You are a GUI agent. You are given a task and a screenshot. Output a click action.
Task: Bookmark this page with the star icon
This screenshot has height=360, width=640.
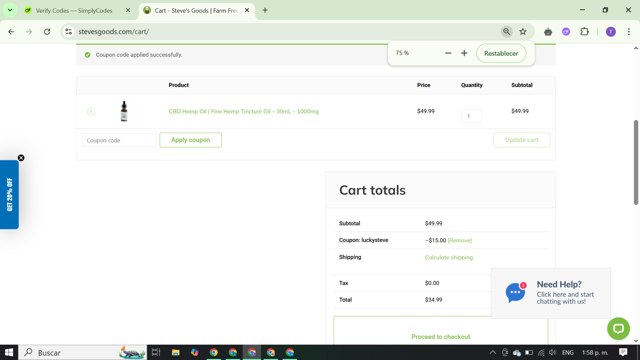(x=523, y=31)
